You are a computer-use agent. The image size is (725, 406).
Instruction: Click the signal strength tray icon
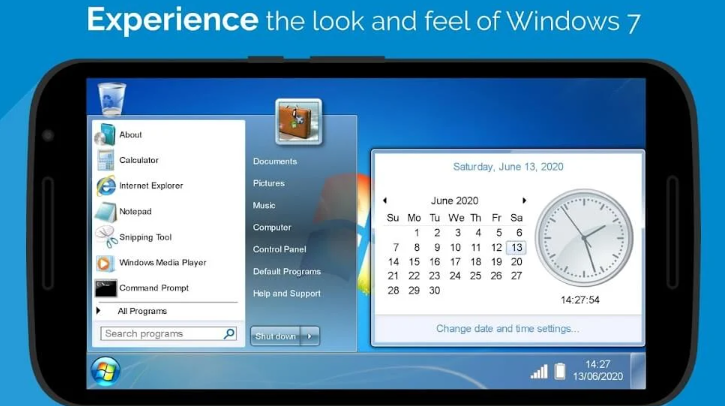[x=539, y=371]
